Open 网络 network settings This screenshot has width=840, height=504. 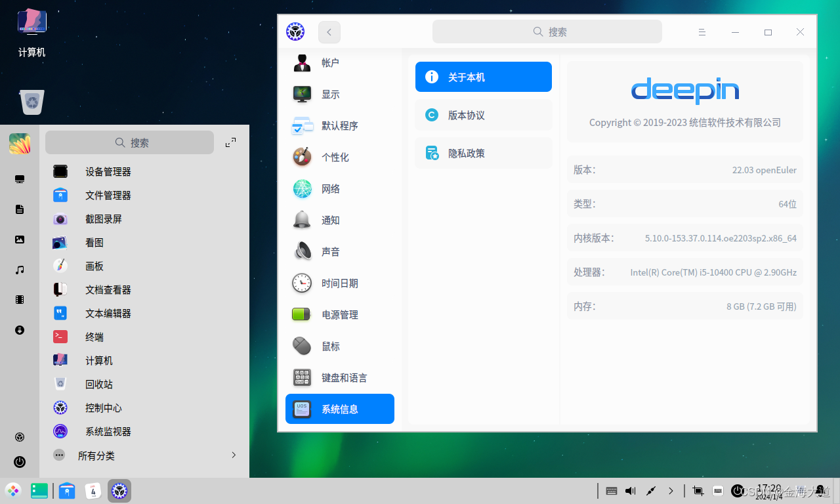pyautogui.click(x=331, y=188)
